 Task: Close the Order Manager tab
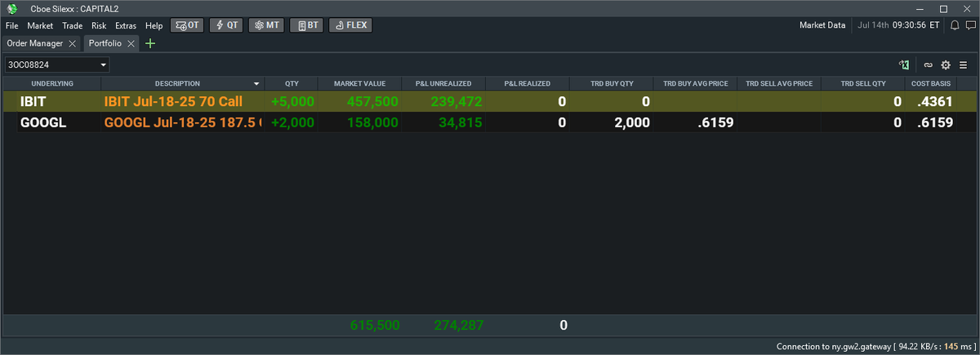72,43
